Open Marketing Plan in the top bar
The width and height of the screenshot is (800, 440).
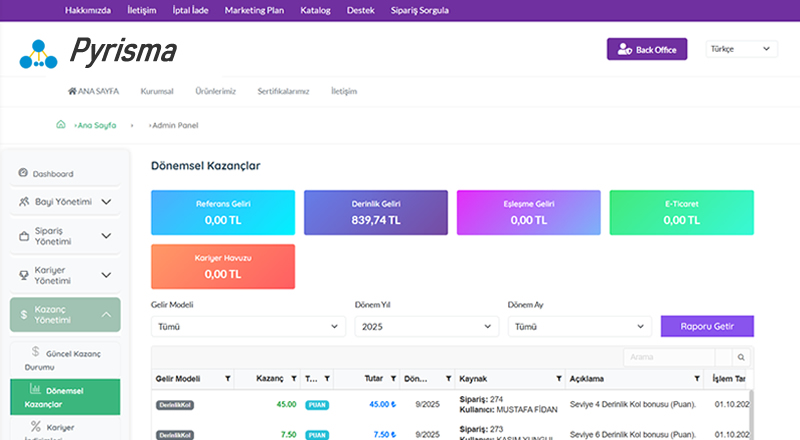point(253,10)
